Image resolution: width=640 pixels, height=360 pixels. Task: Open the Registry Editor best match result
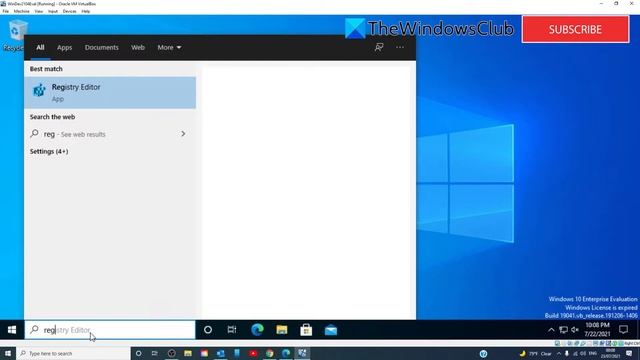tap(110, 93)
